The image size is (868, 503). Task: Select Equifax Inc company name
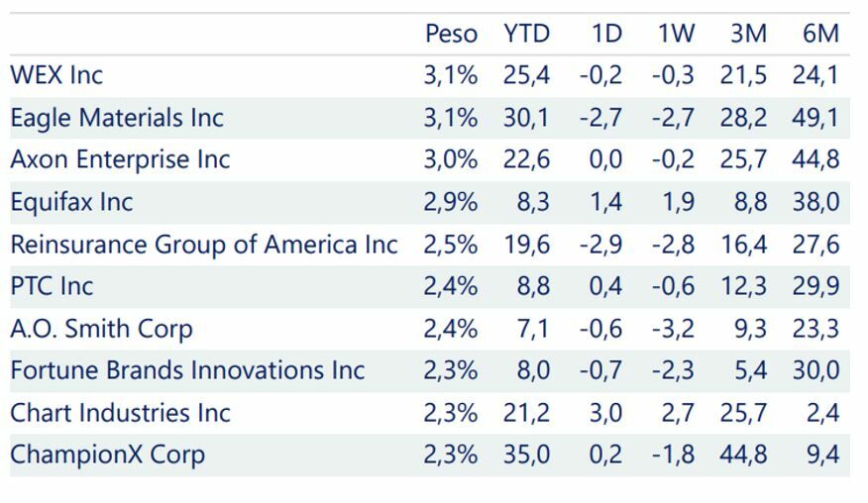point(71,202)
